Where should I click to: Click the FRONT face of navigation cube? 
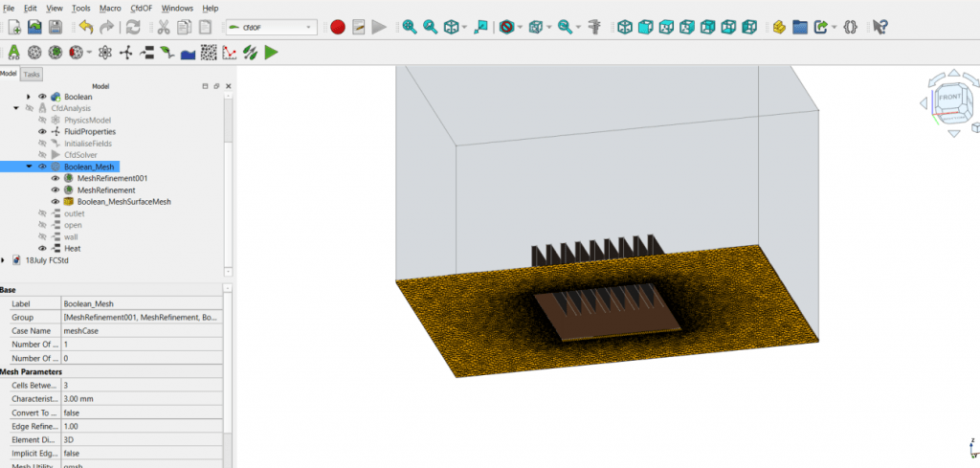pyautogui.click(x=950, y=98)
